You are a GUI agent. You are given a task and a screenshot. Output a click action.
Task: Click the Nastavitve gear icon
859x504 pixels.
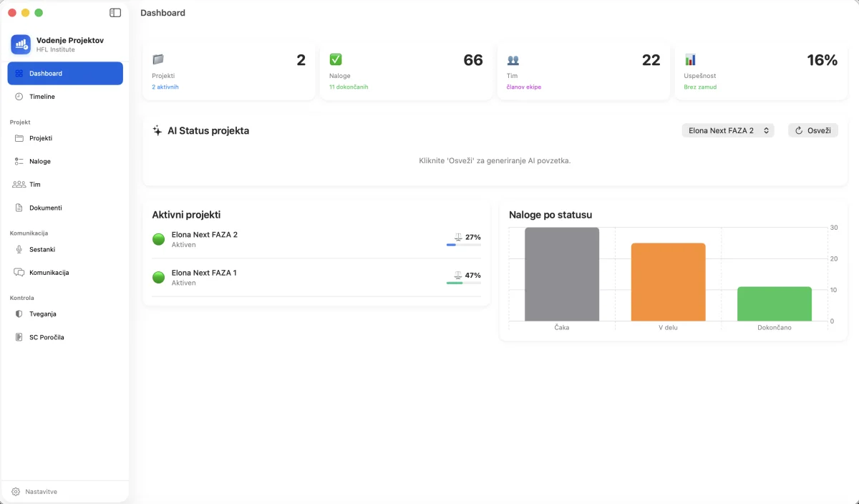pos(16,492)
